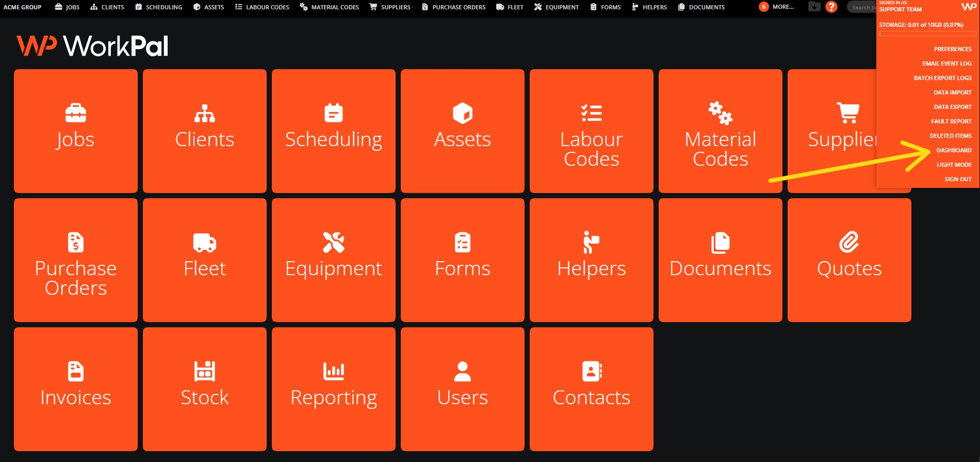This screenshot has width=980, height=462.
Task: Open the Fleet tile
Action: click(205, 260)
